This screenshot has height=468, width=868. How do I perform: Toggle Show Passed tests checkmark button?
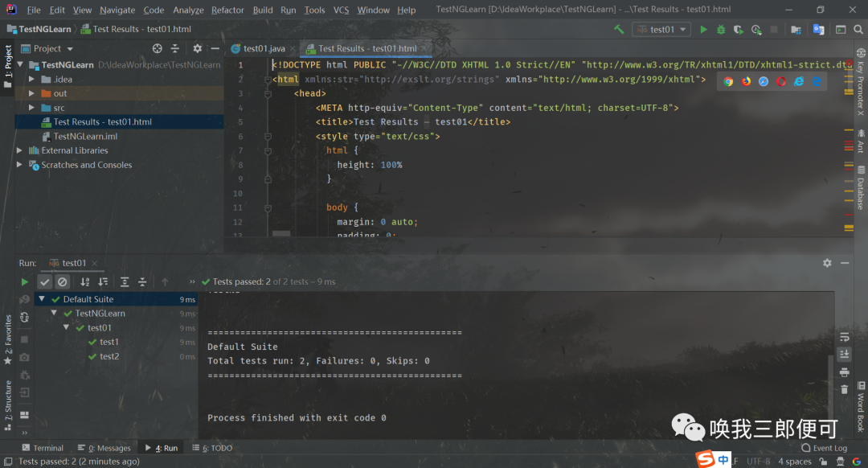click(x=45, y=282)
